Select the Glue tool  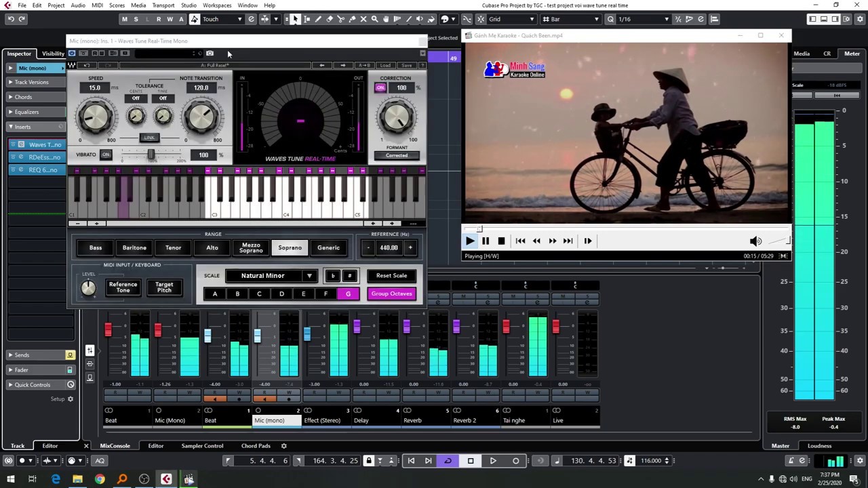pyautogui.click(x=352, y=19)
